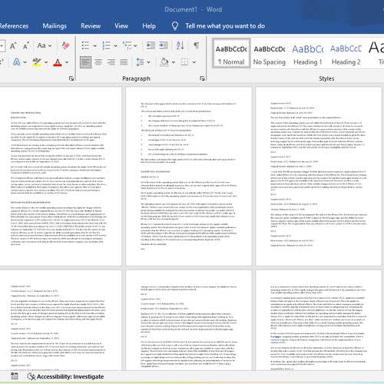Viewport: 384px width, 384px height.
Task: Click the Multilevel List icon
Action: 127,45
